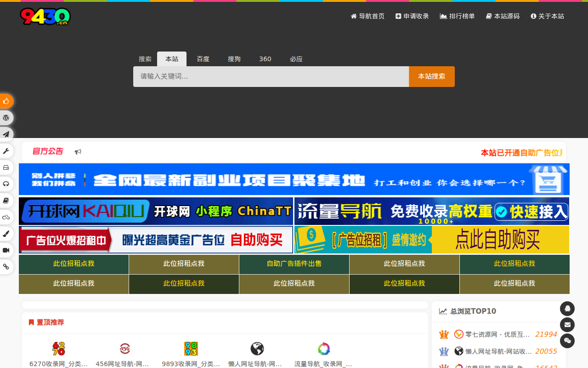588x368 pixels.
Task: Click 申请收录 in the navigation bar
Action: [x=412, y=16]
